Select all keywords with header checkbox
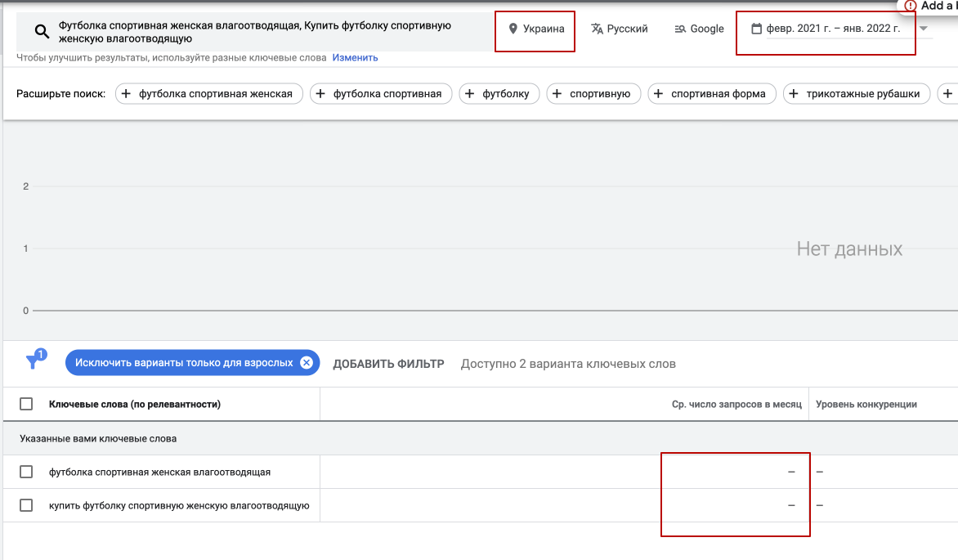Image resolution: width=958 pixels, height=560 pixels. (x=26, y=404)
